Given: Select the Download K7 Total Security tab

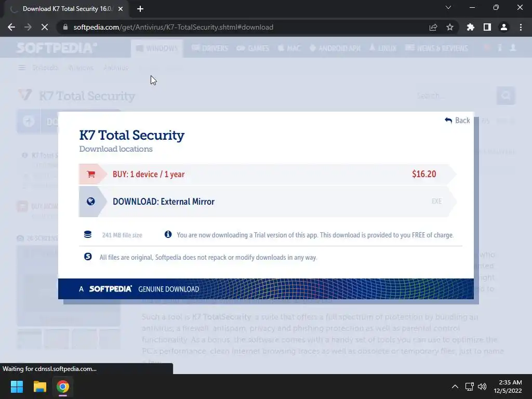Looking at the screenshot, I should (x=67, y=9).
